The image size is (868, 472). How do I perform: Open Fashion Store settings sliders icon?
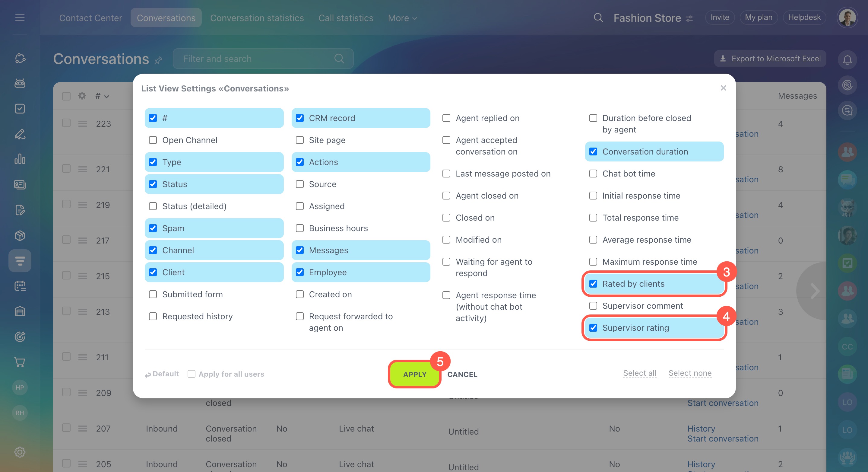(689, 18)
